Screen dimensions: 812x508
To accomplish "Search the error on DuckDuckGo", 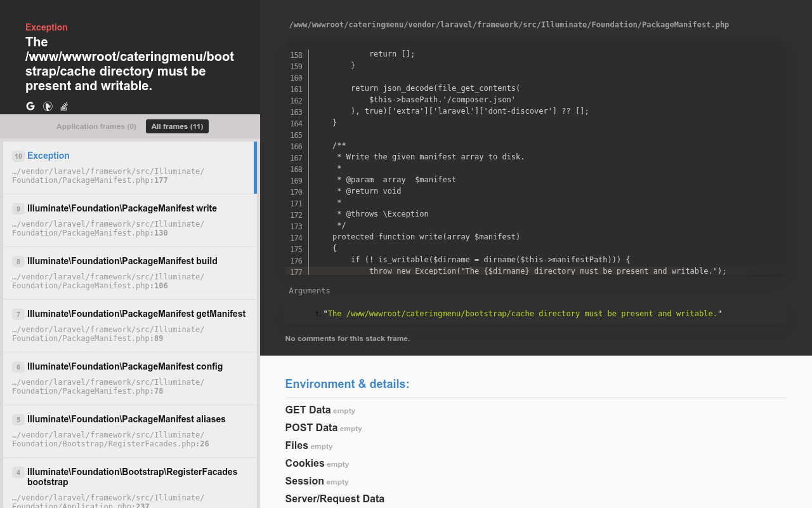I will pos(48,106).
